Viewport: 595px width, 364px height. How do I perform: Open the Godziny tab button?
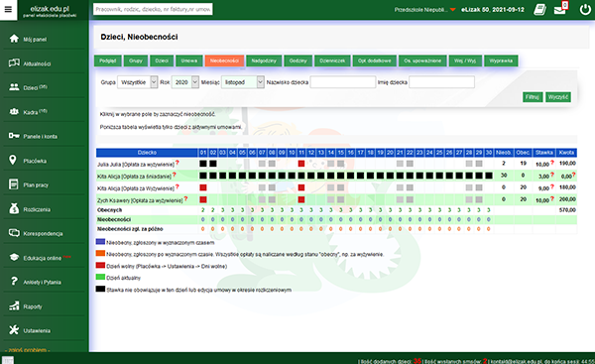tap(297, 61)
